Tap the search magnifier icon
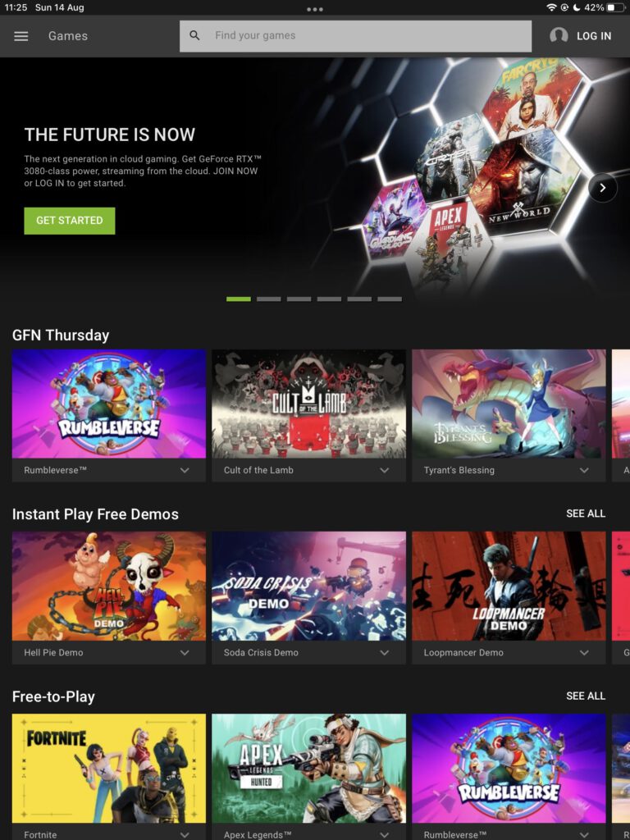Screen dimensions: 630x840 pyautogui.click(x=194, y=35)
